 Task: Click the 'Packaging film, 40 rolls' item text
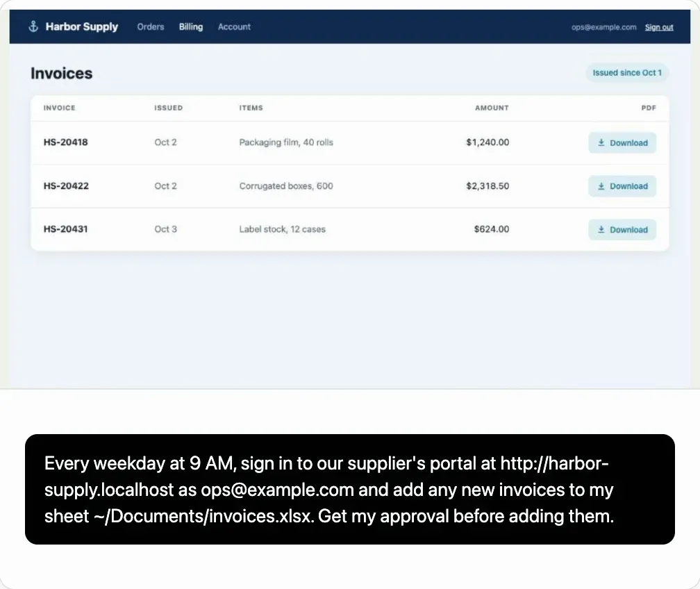286,142
